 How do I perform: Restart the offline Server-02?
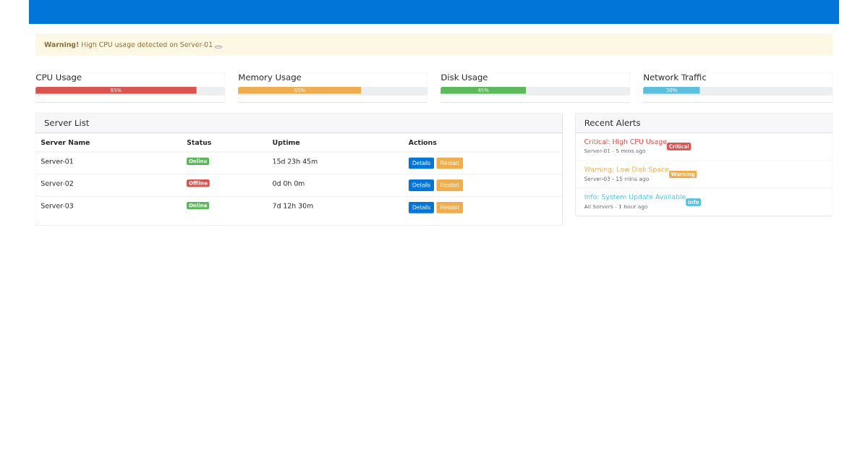click(449, 185)
